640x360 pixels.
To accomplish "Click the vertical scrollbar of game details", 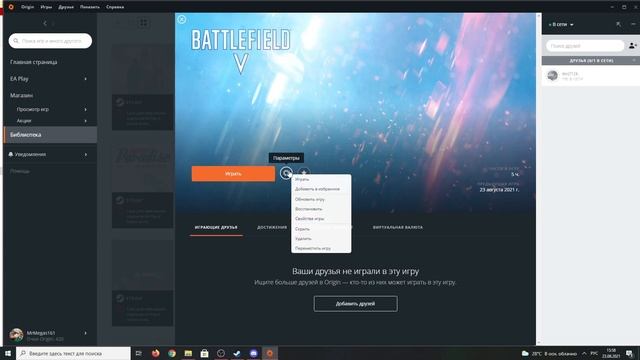I will pos(538,179).
